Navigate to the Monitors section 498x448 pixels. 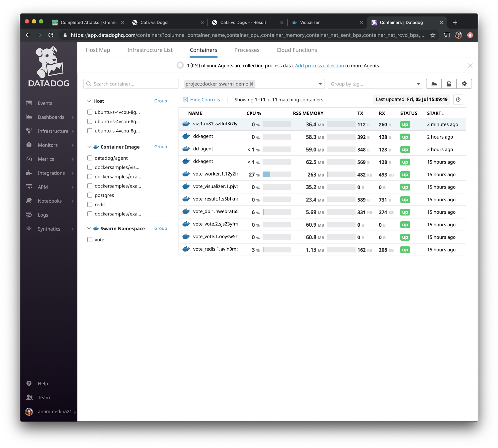[48, 145]
